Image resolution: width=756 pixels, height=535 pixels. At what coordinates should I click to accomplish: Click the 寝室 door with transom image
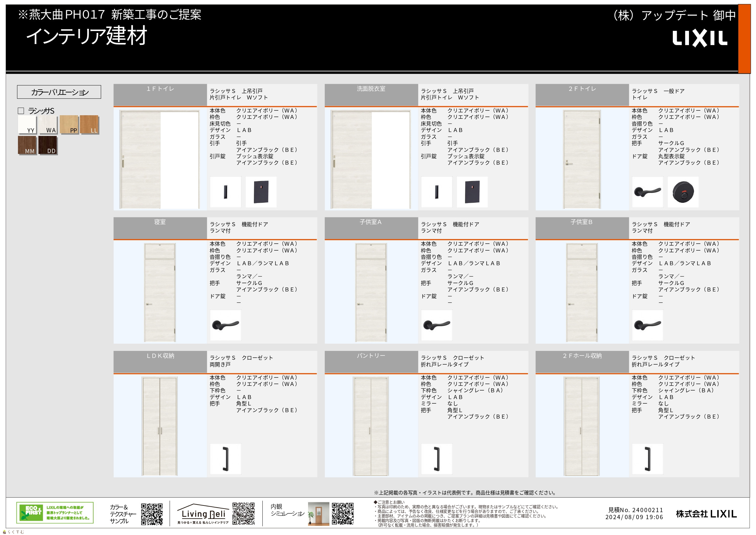pyautogui.click(x=160, y=293)
